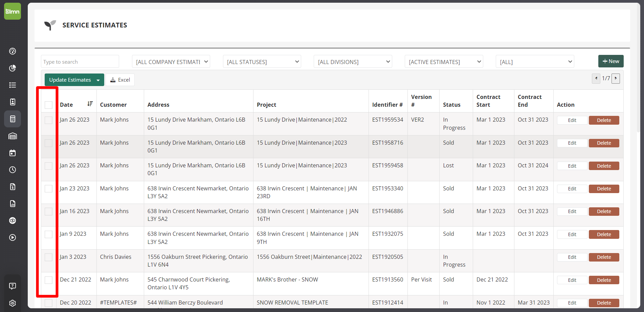Click the SNOW REMOVAL TEMPLATE project
644x312 pixels.
click(292, 303)
